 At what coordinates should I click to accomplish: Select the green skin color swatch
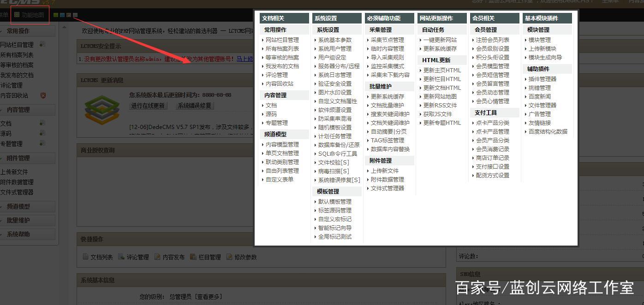56,15
